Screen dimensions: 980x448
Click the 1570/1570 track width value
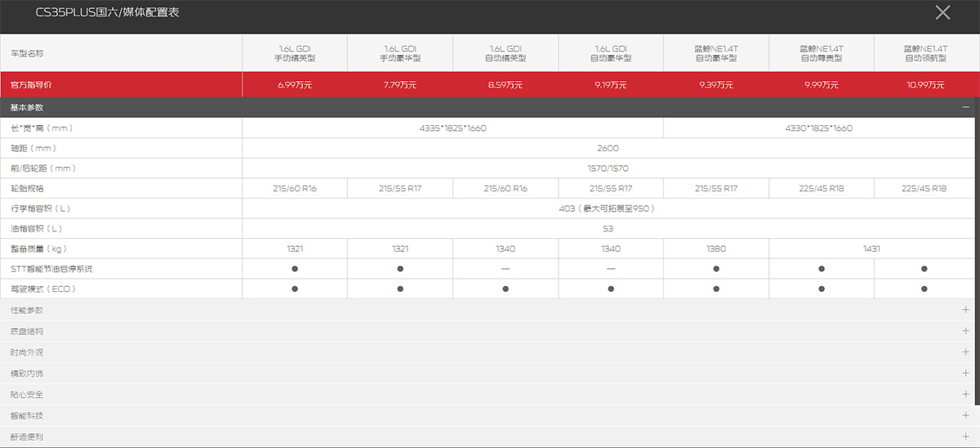tap(608, 168)
